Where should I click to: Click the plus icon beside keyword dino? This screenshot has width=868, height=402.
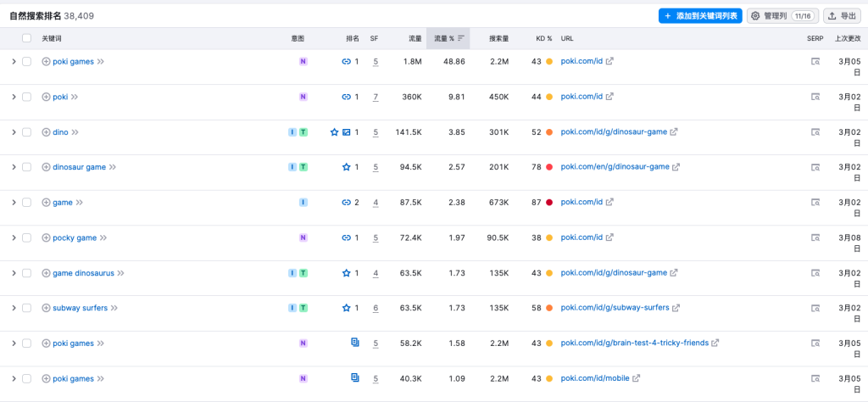pyautogui.click(x=46, y=132)
